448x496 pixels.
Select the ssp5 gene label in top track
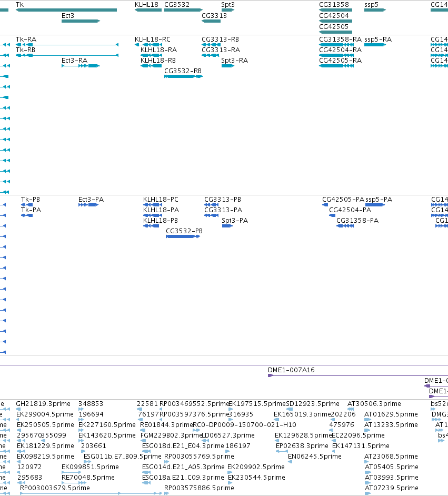tap(371, 5)
